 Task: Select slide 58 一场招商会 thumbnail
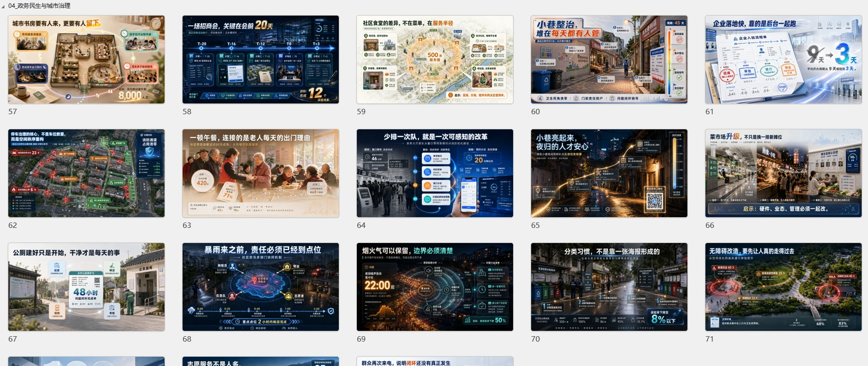click(261, 60)
